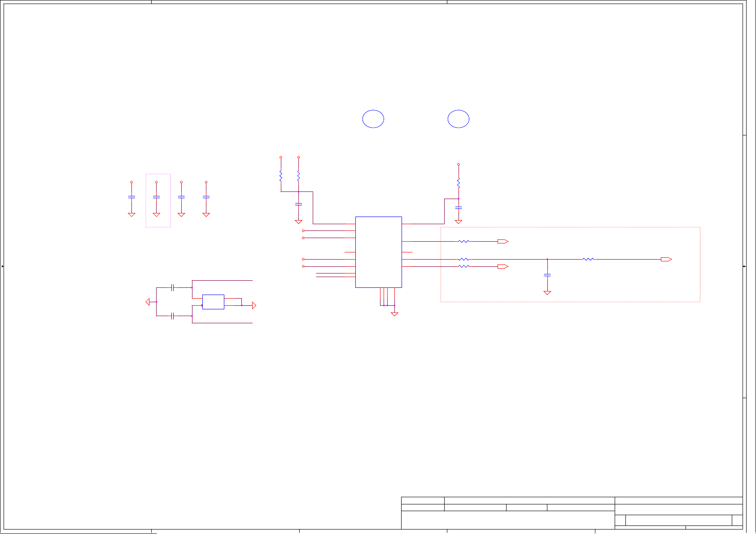The height and width of the screenshot is (534, 756).
Task: Select rightmost of four decoupling capacitors
Action: pyautogui.click(x=206, y=197)
